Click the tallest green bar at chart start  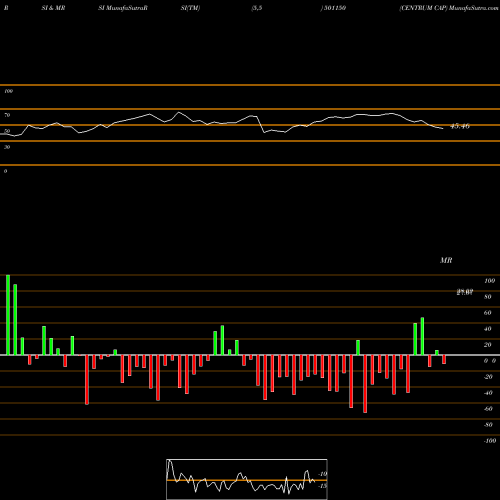tap(8, 315)
